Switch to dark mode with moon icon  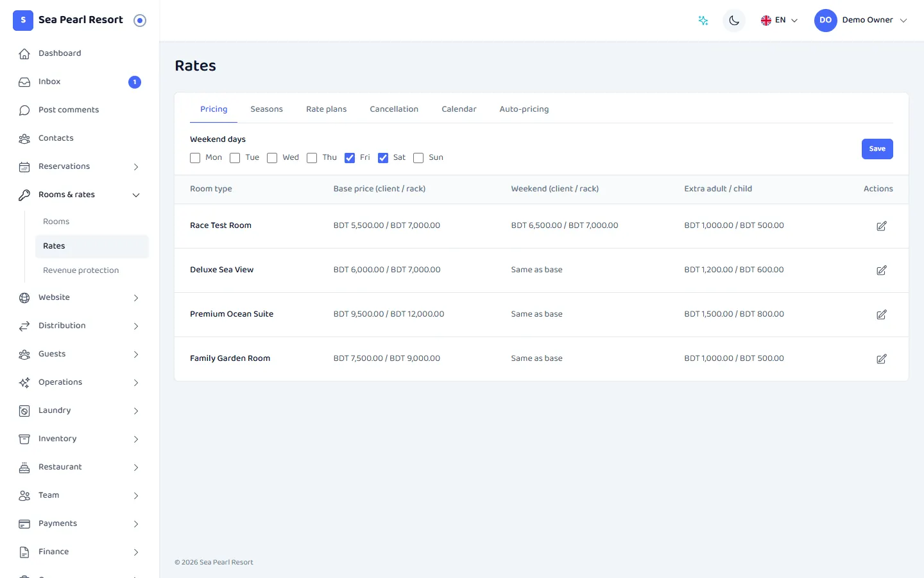[734, 21]
